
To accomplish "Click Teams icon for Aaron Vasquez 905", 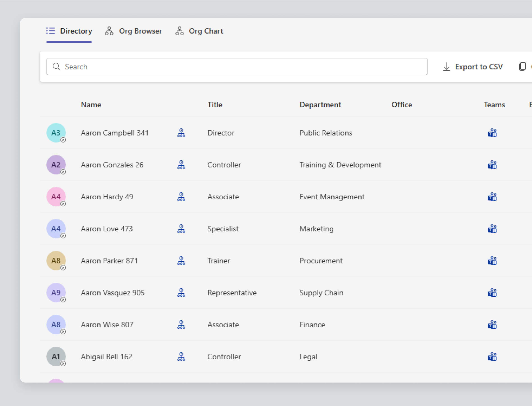I will tap(492, 293).
